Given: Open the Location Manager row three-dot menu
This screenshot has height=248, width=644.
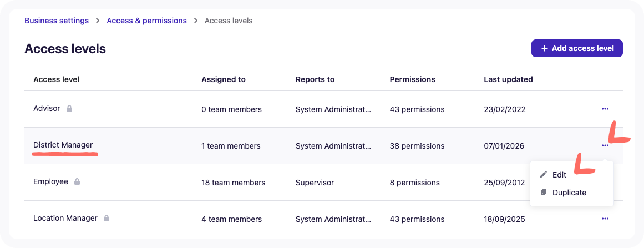Looking at the screenshot, I should click(x=605, y=219).
